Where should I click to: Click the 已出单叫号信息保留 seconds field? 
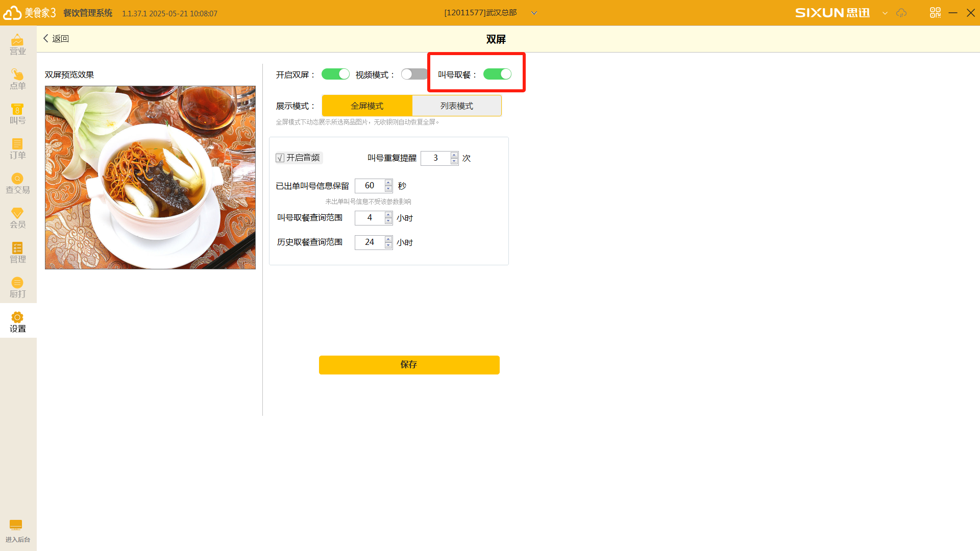[x=370, y=186]
